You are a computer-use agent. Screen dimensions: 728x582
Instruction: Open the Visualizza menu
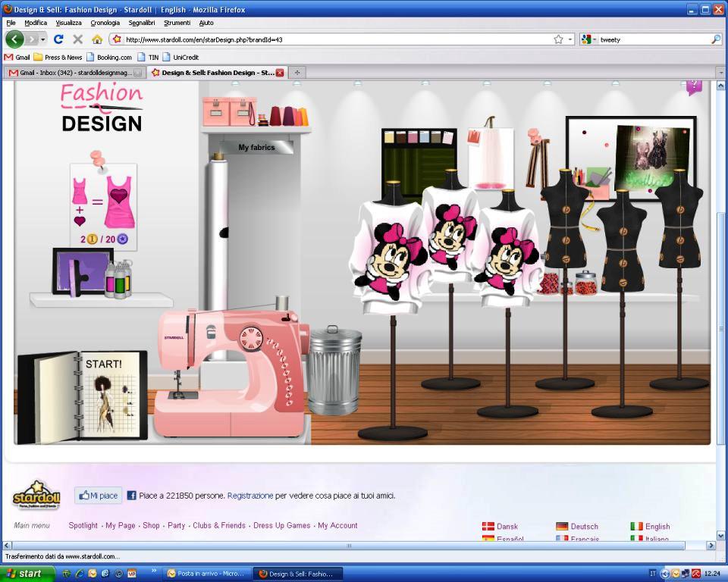(69, 23)
